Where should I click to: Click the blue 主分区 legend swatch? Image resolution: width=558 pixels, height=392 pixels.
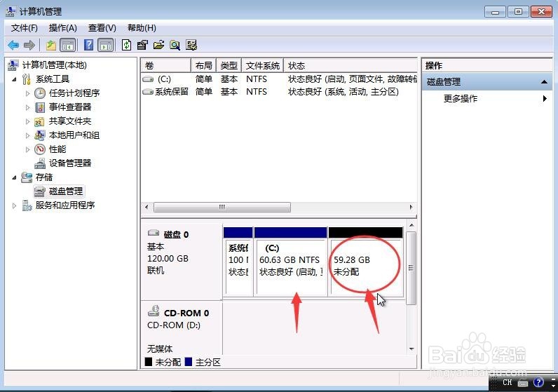[189, 362]
